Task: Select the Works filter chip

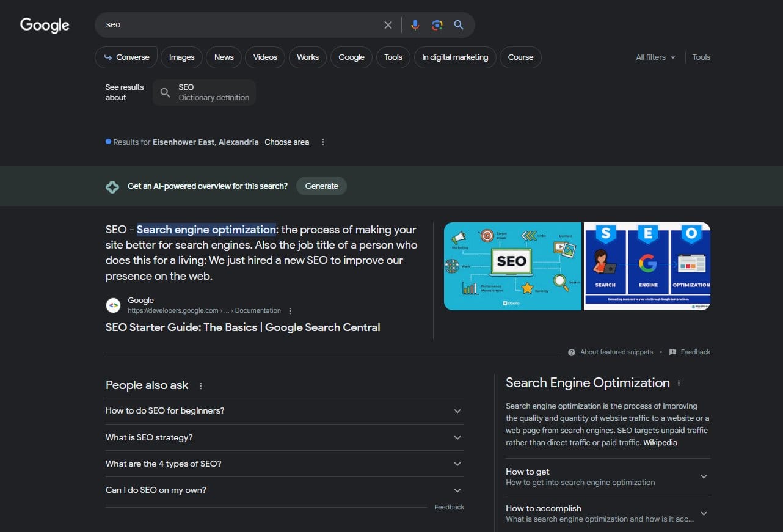Action: tap(308, 57)
